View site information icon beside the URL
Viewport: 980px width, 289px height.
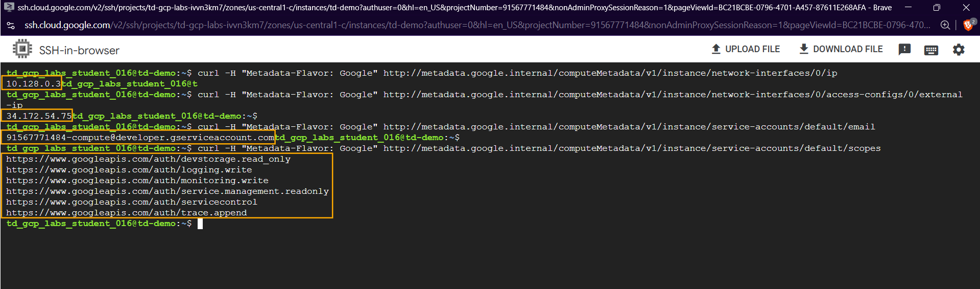[x=11, y=25]
